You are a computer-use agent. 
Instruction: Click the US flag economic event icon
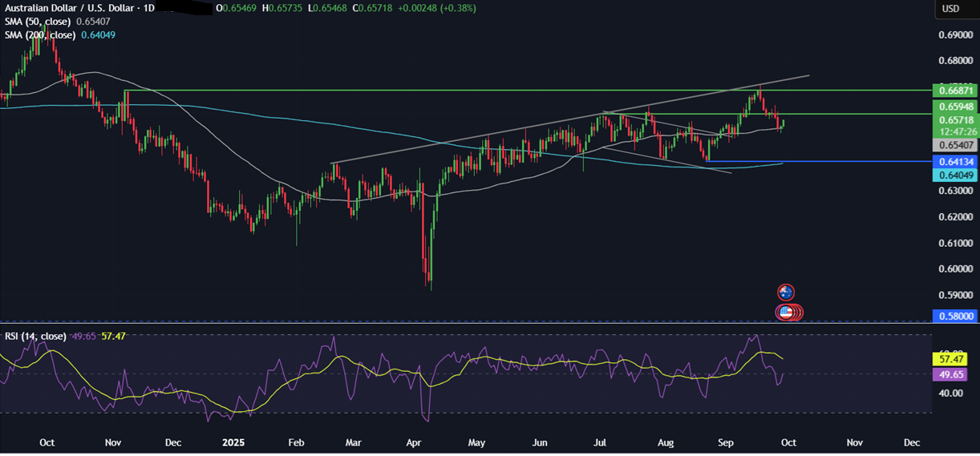(x=787, y=313)
